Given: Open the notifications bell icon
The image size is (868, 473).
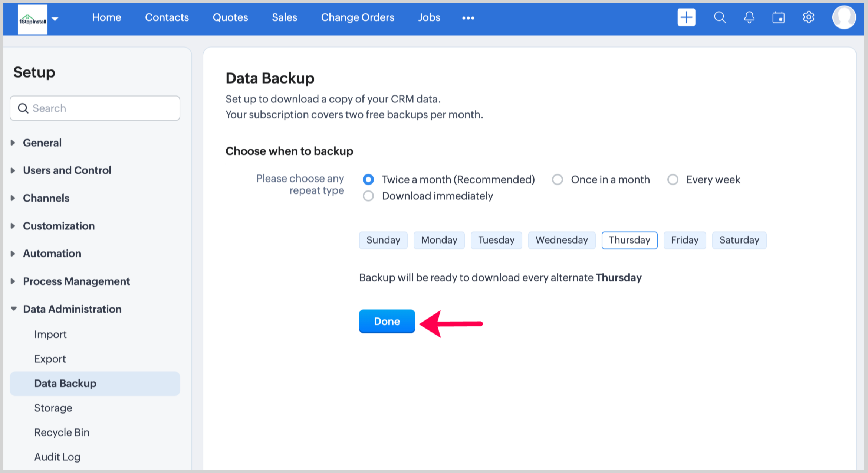Looking at the screenshot, I should pyautogui.click(x=749, y=17).
